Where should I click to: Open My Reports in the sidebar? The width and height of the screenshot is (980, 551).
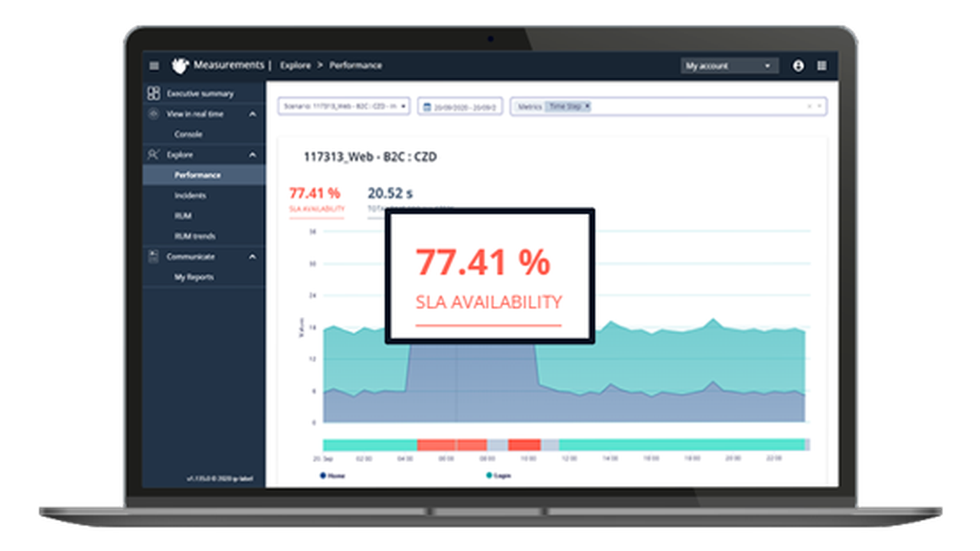click(x=194, y=277)
